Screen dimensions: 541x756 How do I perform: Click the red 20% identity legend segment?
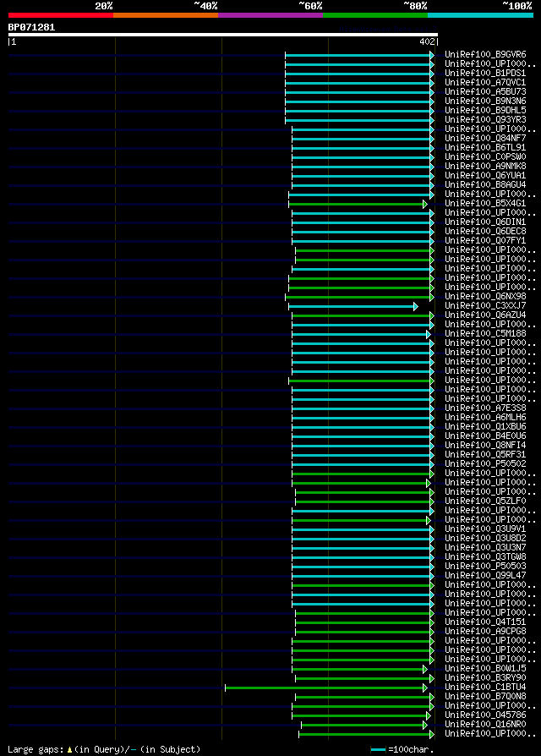pos(61,15)
